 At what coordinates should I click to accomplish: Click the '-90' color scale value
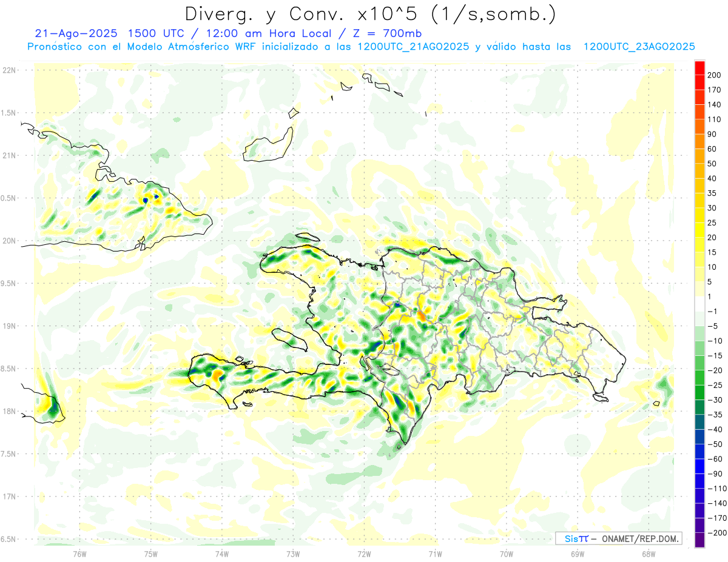(x=714, y=474)
